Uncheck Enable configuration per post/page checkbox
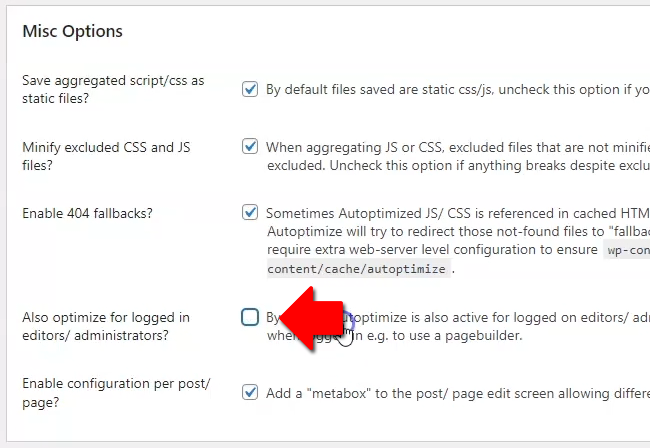The image size is (650, 448). (250, 392)
